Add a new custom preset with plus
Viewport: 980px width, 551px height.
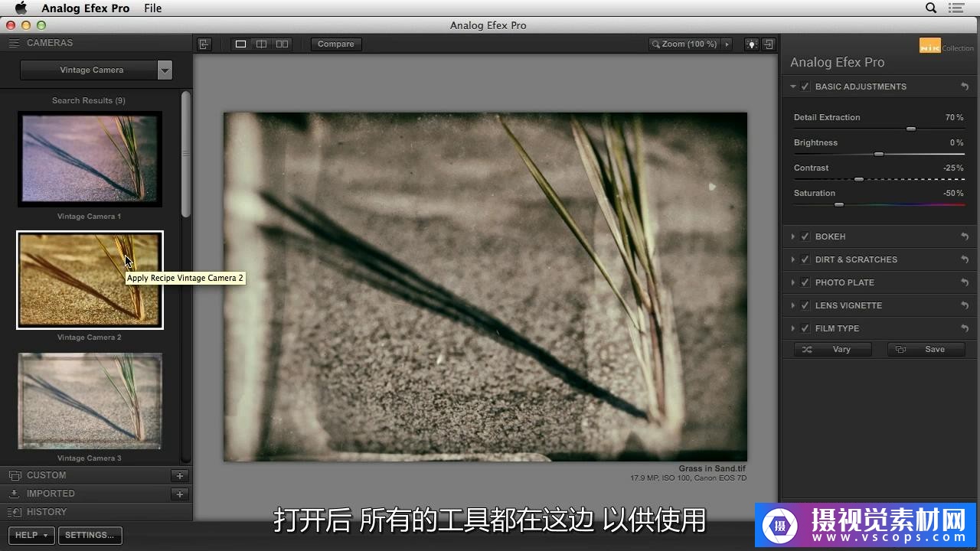click(179, 476)
